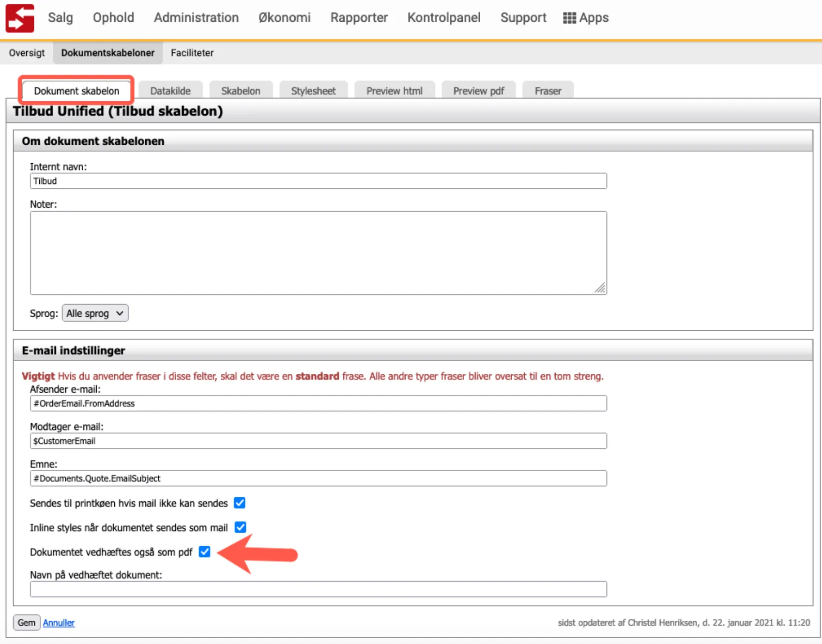Image resolution: width=822 pixels, height=644 pixels.
Task: Focus the Emne subject field
Action: click(x=318, y=478)
